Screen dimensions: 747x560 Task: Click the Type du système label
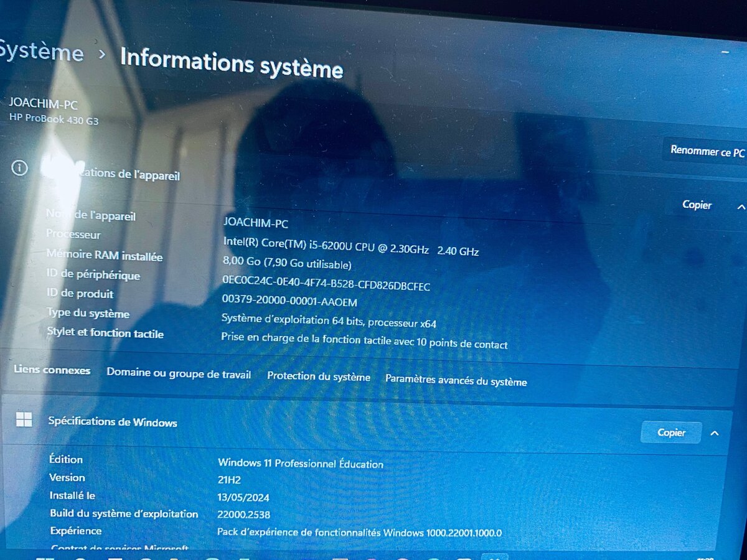[88, 313]
